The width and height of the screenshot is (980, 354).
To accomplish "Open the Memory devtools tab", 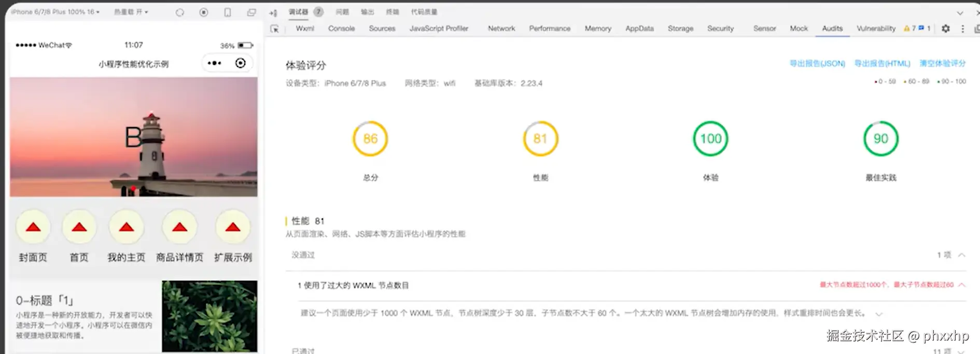I will click(x=598, y=29).
